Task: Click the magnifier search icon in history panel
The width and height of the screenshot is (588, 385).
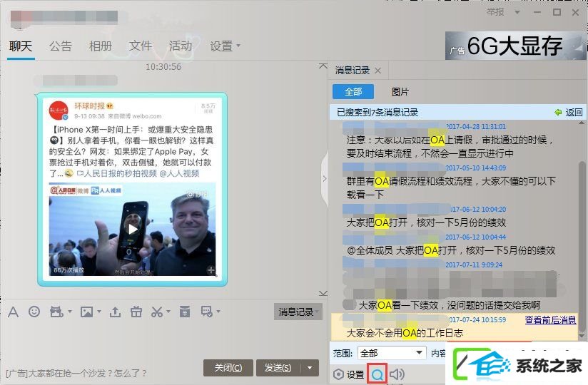Action: [x=377, y=374]
